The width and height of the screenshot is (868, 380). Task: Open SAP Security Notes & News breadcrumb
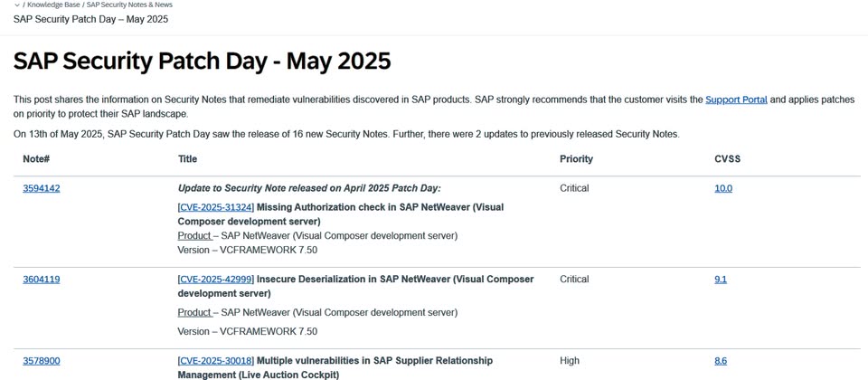click(129, 5)
